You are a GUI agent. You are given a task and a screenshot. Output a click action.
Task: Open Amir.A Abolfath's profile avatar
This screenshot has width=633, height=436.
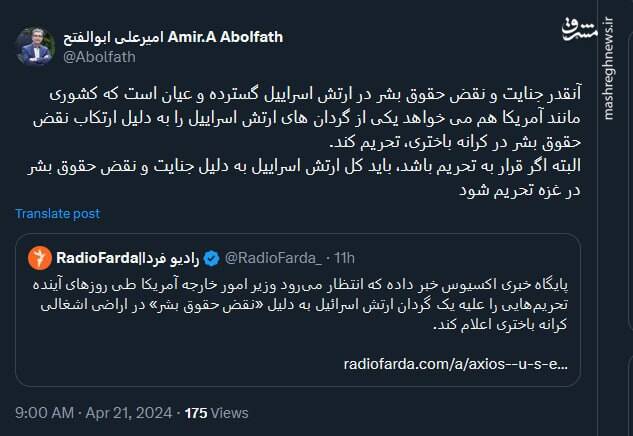click(37, 47)
